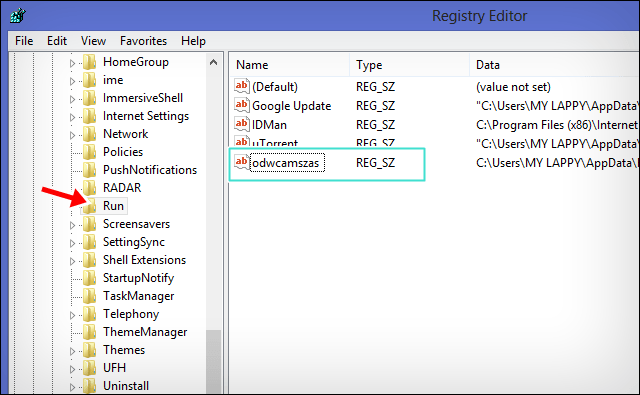Expand the SettingSync key
640x395 pixels.
tap(72, 243)
